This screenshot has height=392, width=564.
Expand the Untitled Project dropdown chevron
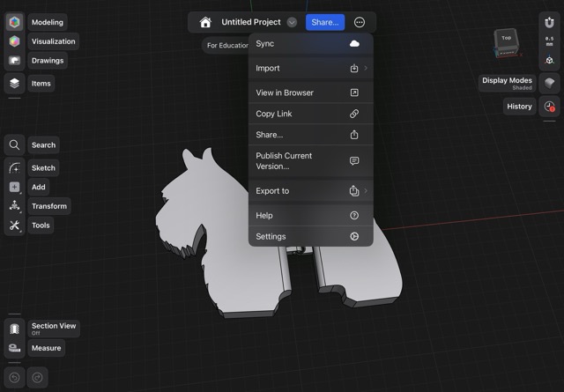coord(292,22)
